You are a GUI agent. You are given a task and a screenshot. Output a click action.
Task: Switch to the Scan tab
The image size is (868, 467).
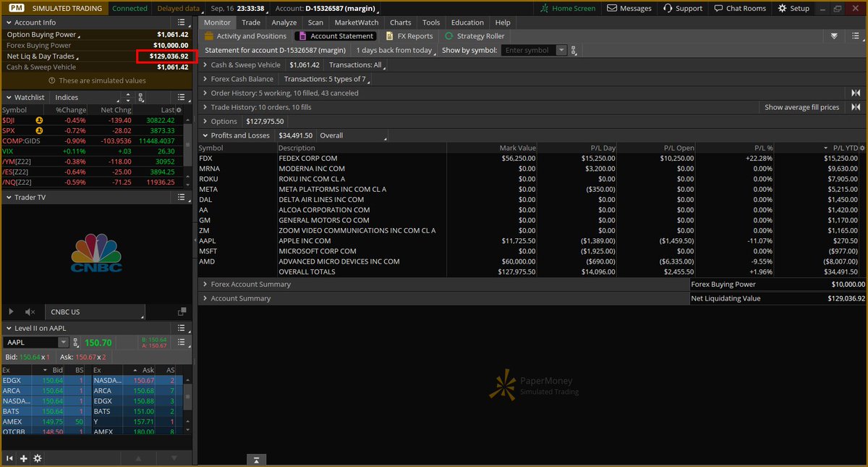[315, 22]
